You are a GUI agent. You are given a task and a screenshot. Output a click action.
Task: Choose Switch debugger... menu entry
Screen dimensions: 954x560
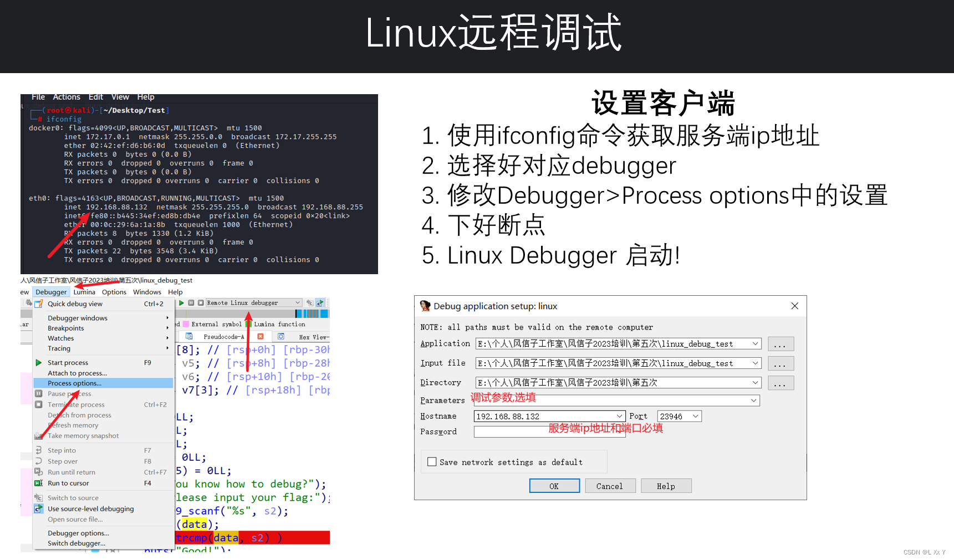pos(103,543)
